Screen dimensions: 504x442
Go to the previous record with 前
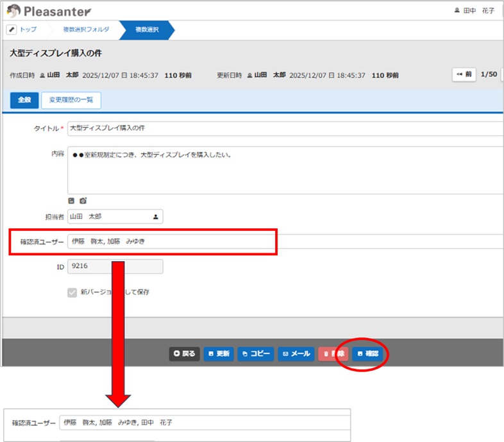pyautogui.click(x=464, y=74)
